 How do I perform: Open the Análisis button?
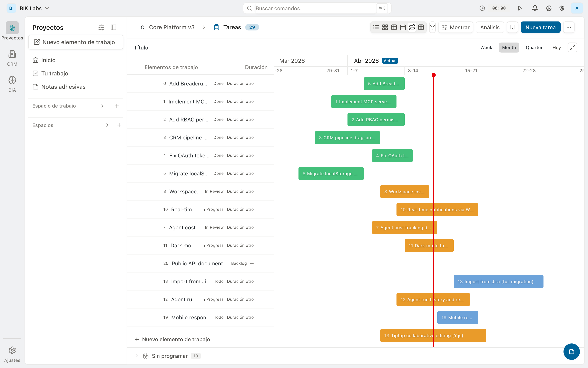click(490, 27)
